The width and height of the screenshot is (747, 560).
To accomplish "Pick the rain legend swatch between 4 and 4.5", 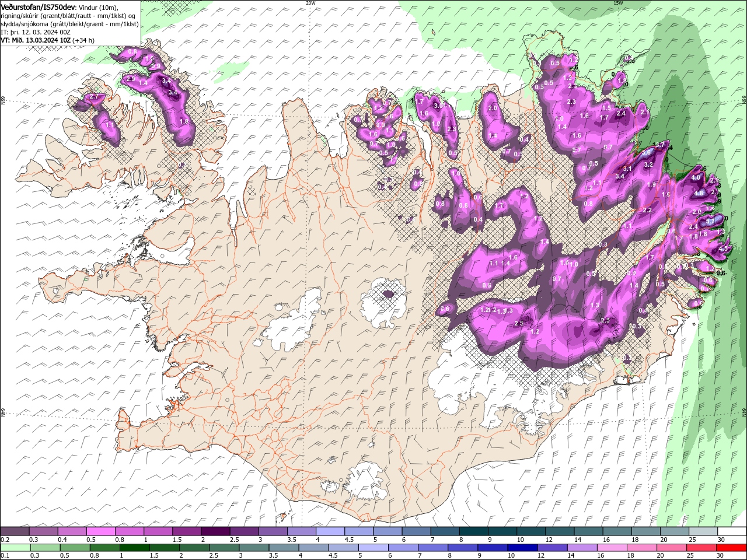I will tap(313, 548).
